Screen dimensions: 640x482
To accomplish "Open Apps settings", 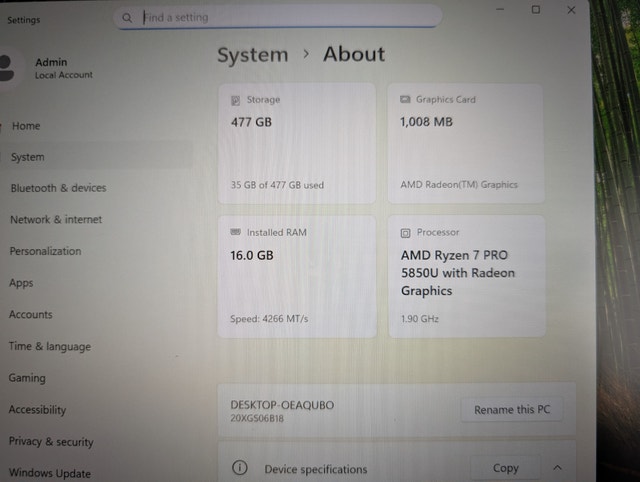I will tap(21, 283).
